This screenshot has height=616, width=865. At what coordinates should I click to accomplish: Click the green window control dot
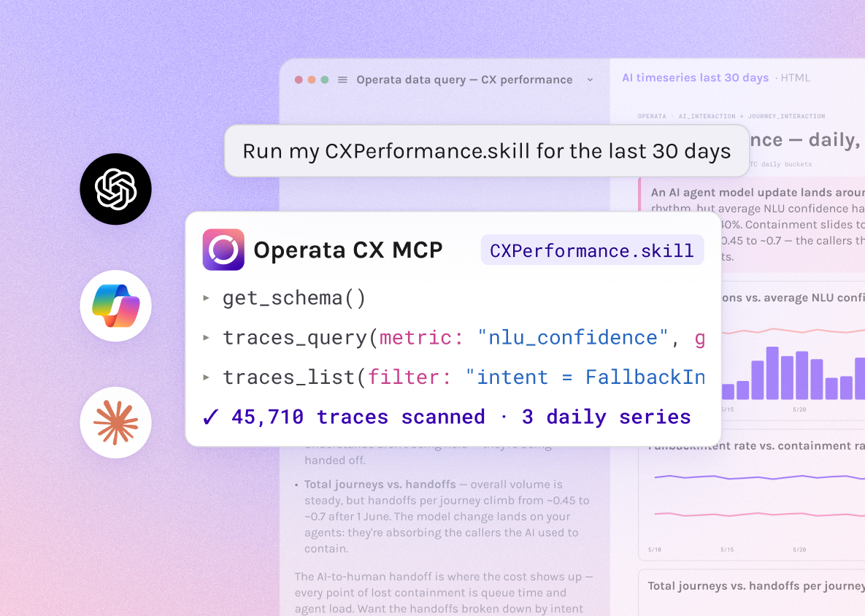325,80
